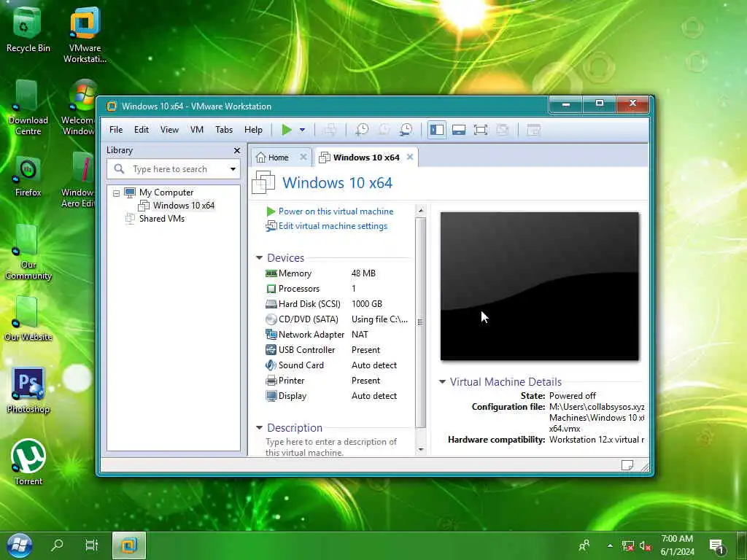Enter full screen mode icon in toolbar
Viewport: 747px width, 560px height.
(481, 130)
